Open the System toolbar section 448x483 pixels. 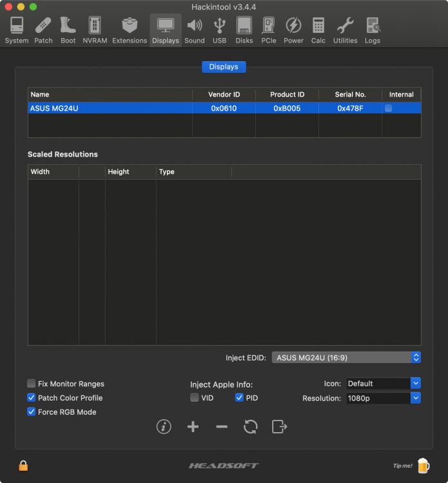click(x=17, y=30)
